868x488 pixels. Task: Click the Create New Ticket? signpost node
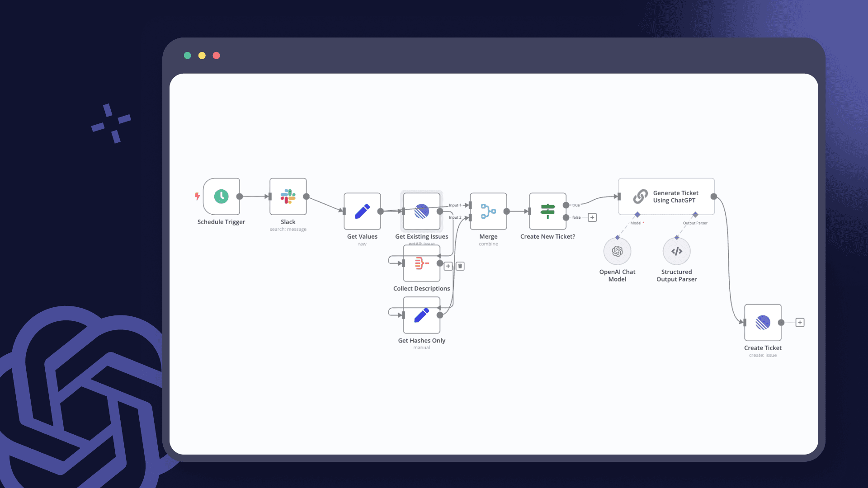[x=547, y=211]
